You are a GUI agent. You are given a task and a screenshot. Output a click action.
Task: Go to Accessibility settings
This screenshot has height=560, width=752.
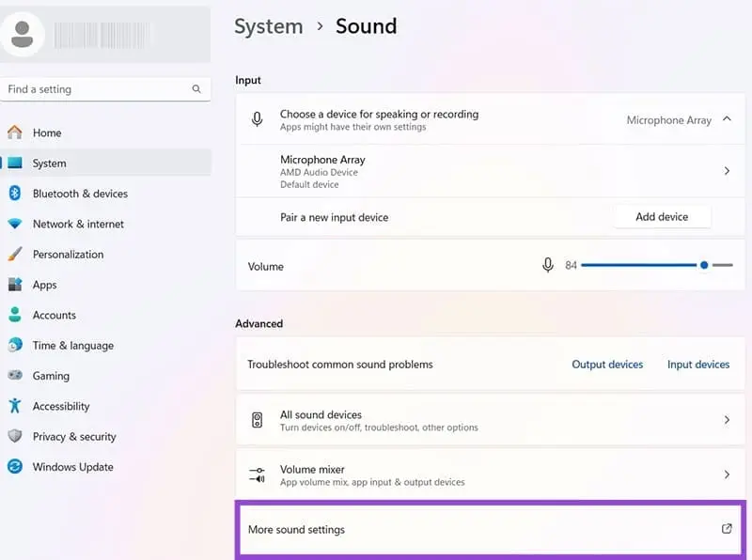(105, 406)
